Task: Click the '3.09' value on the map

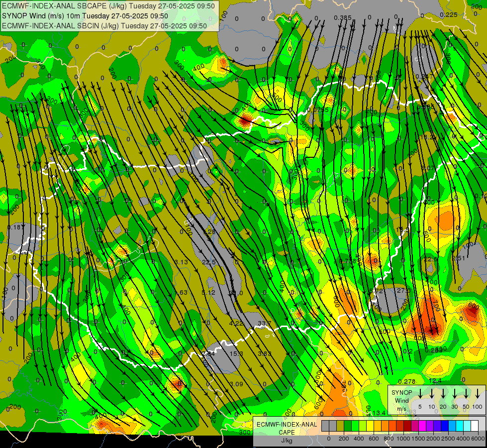Action: [x=236, y=384]
